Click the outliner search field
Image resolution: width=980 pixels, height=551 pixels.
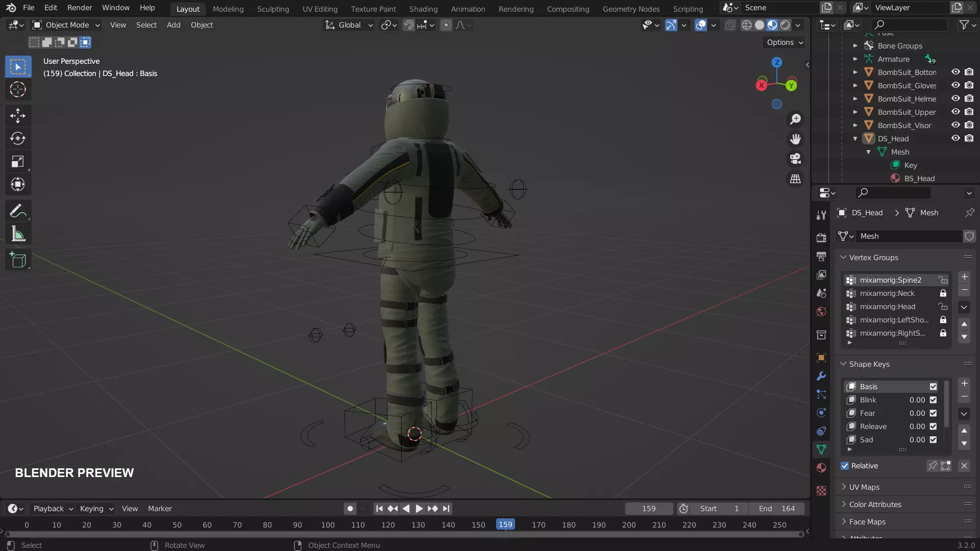coord(910,24)
